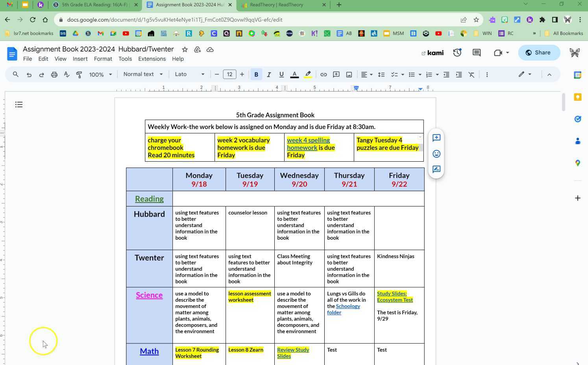
Task: Open Google Keep in the side panel
Action: pyautogui.click(x=578, y=96)
